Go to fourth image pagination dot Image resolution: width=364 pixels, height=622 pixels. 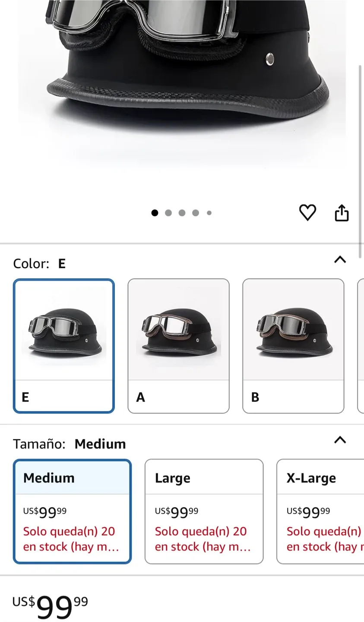[196, 213]
